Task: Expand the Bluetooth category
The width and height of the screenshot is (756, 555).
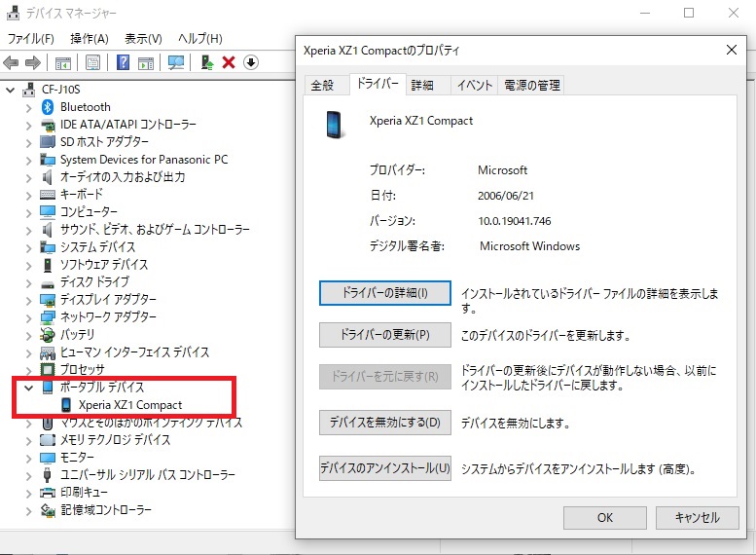Action: pyautogui.click(x=29, y=108)
